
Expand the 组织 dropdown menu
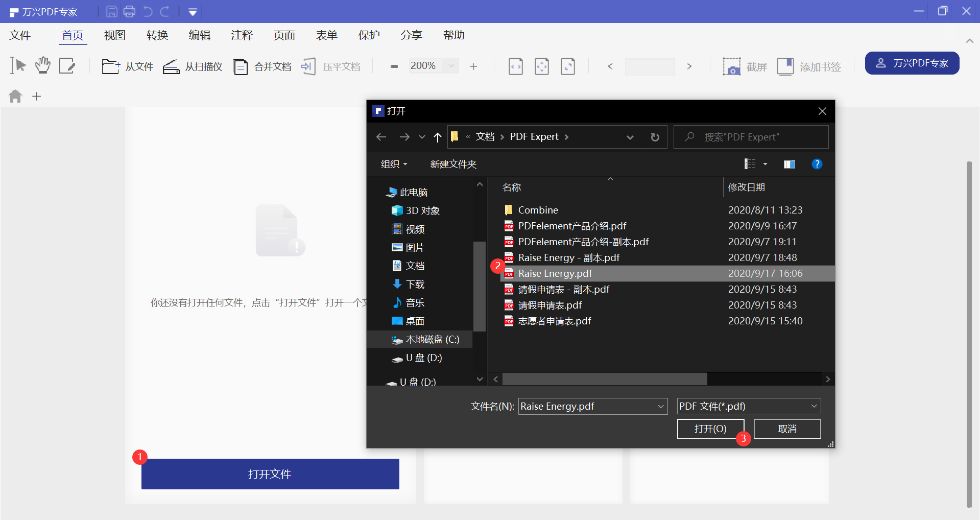[393, 164]
